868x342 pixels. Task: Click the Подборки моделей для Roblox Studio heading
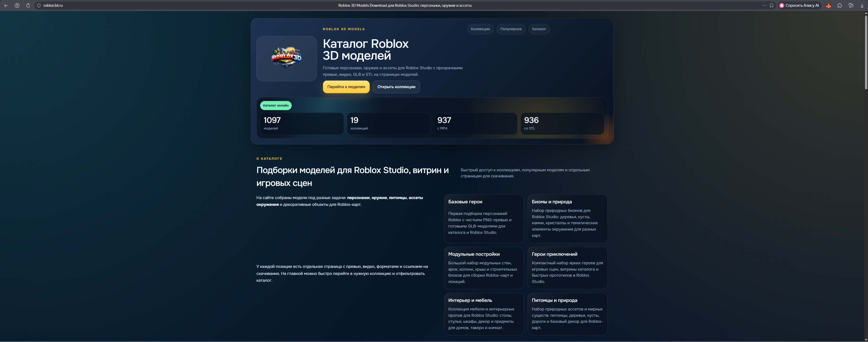(352, 176)
